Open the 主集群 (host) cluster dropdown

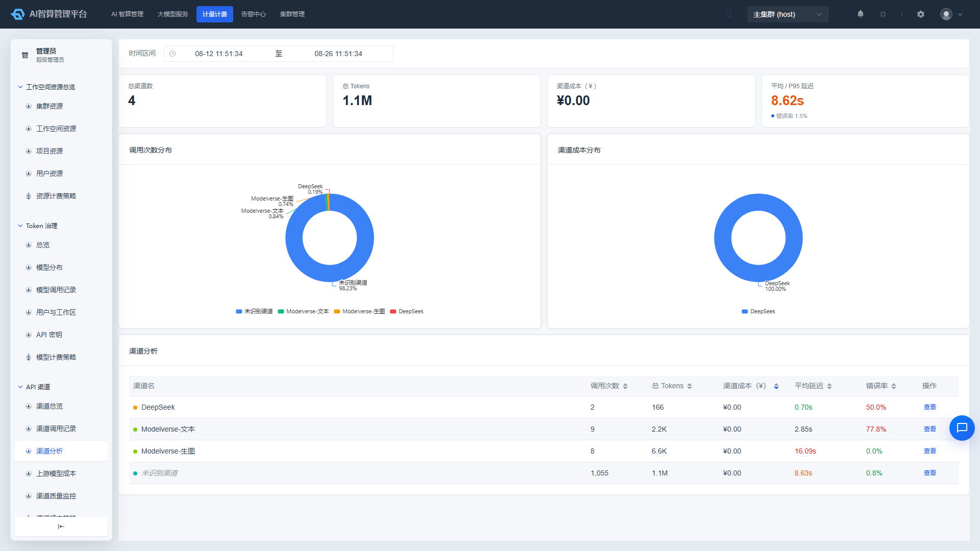pyautogui.click(x=788, y=14)
